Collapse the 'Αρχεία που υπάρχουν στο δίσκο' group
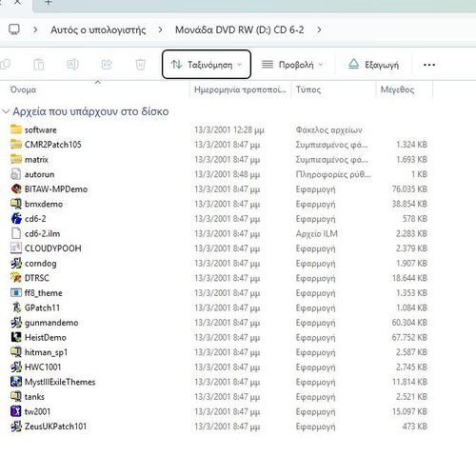Screen dimensions: 476x476 click(x=6, y=111)
